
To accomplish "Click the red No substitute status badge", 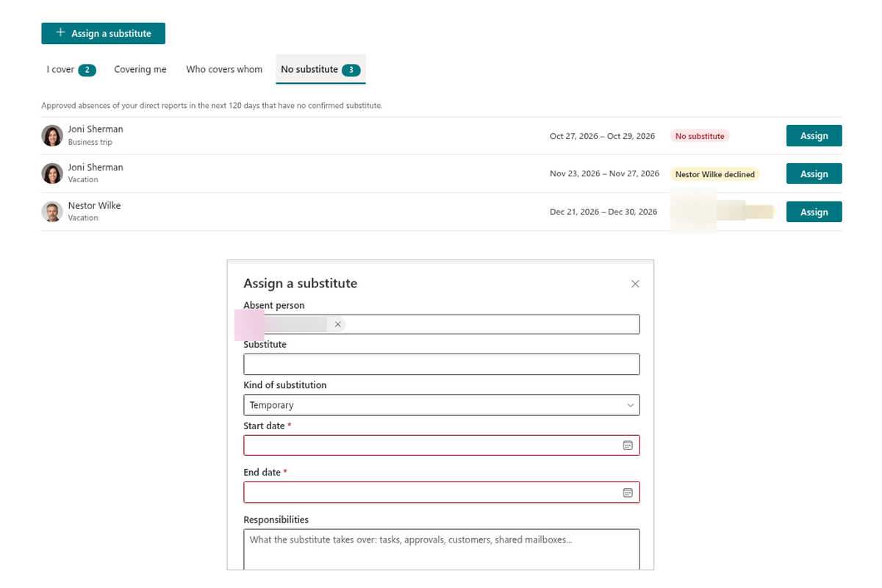I will click(699, 136).
